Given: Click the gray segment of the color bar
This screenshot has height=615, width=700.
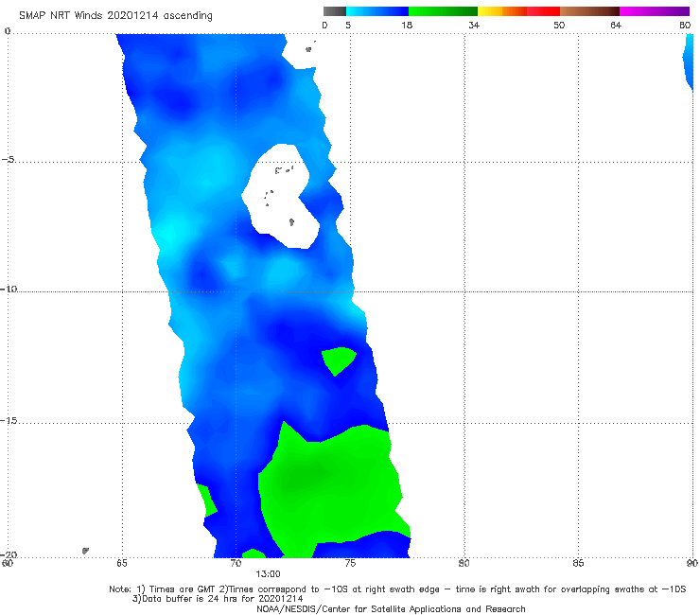Looking at the screenshot, I should 335,11.
